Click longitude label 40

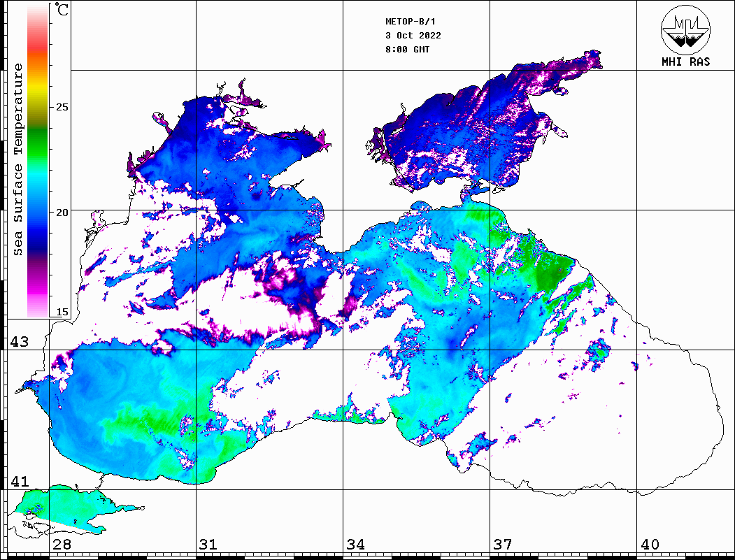(650, 545)
